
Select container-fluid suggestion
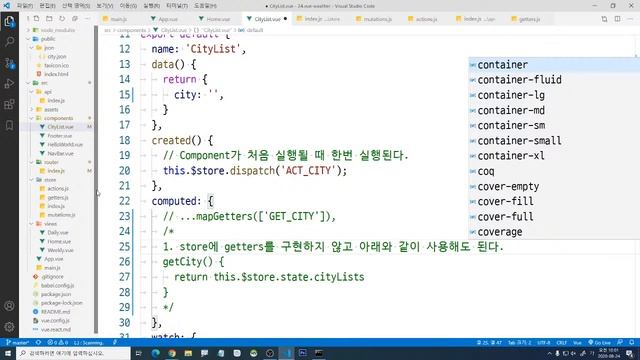click(x=554, y=80)
